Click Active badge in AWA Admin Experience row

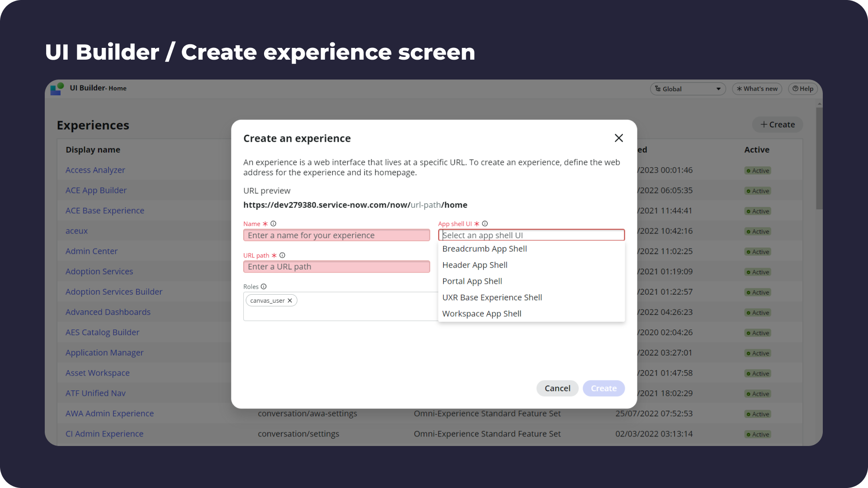tap(758, 414)
